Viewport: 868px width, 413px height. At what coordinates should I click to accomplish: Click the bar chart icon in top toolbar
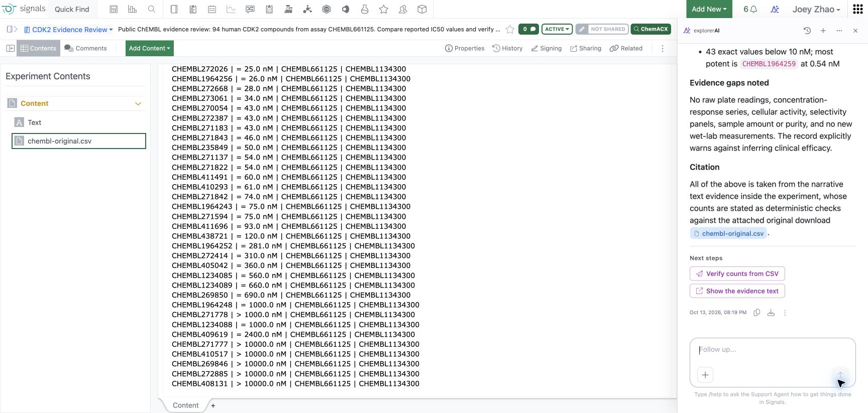(133, 9)
